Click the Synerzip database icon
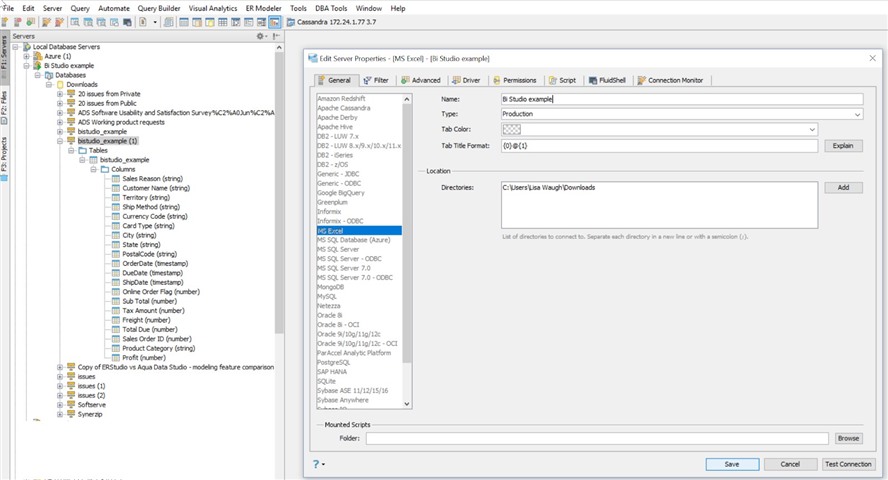This screenshot has height=480, width=888. [71, 414]
